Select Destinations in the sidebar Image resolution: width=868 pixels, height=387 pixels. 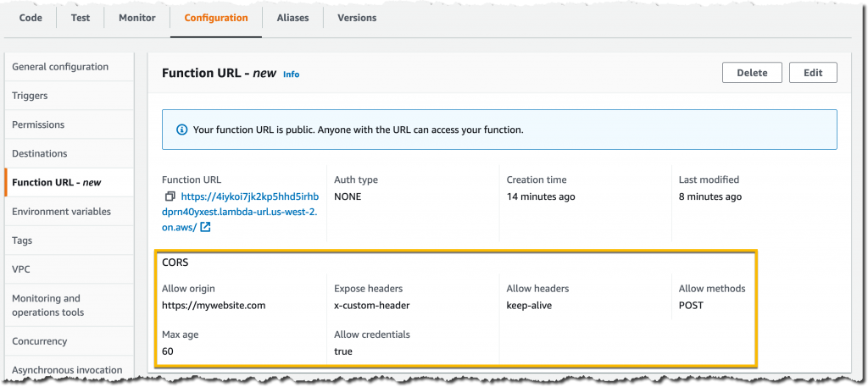point(40,153)
